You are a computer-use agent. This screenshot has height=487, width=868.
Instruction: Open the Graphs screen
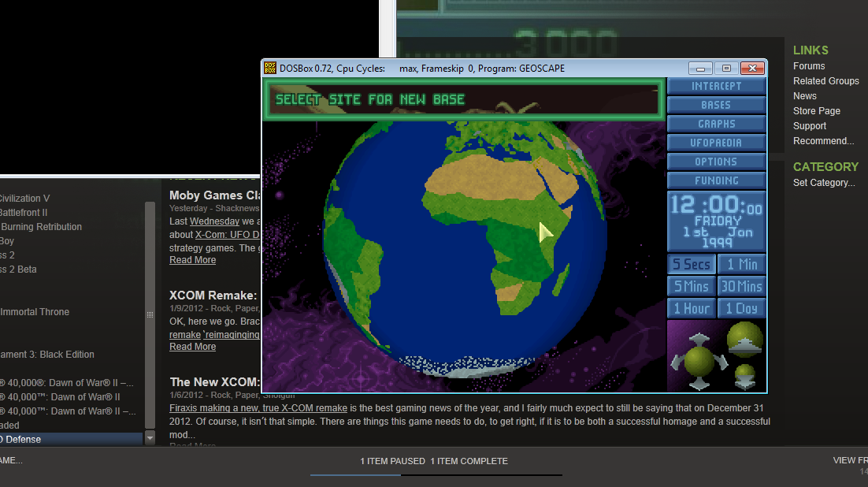716,124
